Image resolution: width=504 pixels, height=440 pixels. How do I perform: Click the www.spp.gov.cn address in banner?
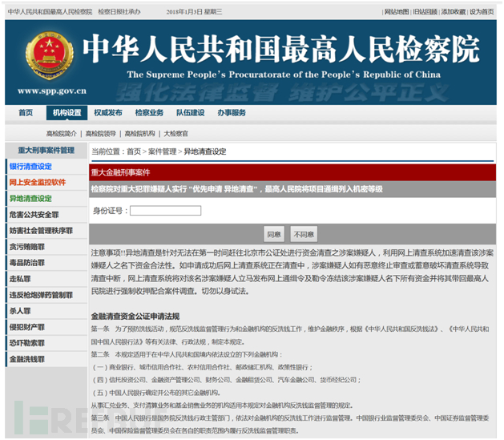tap(52, 91)
